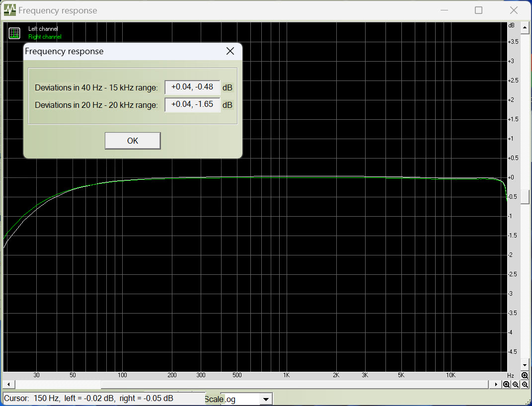The image size is (532, 406).
Task: Click the Left channel legend label
Action: click(43, 29)
